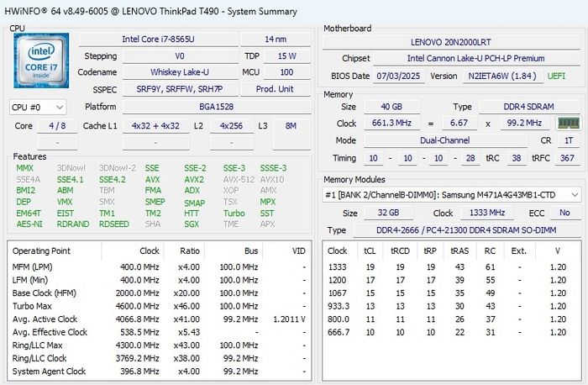Screen dimensions: 588x385
Task: Select the BGA1528 platform value
Action: [217, 107]
